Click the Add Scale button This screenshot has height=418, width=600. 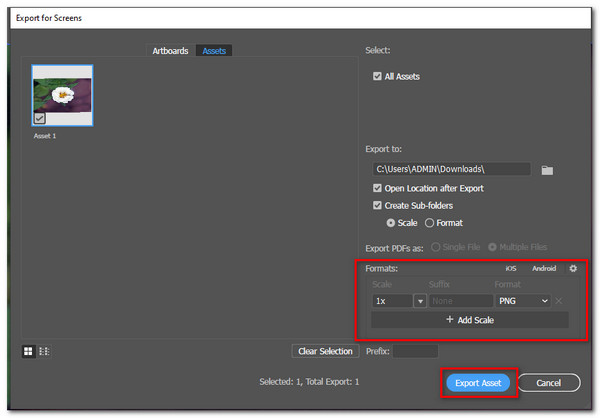click(469, 320)
